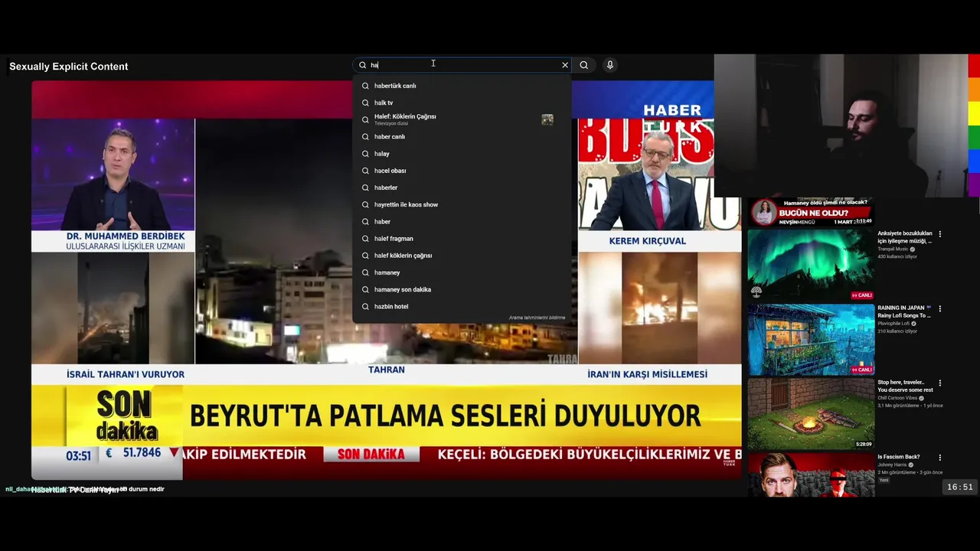Click the magnifier search button
980x551 pixels.
tap(584, 65)
